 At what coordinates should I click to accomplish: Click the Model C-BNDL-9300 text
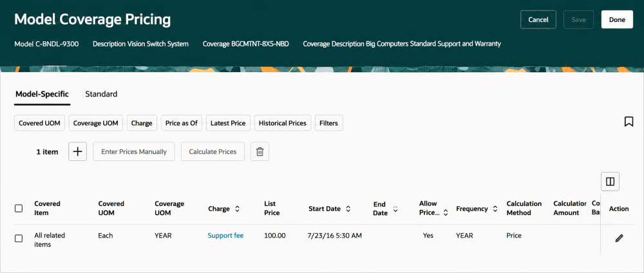(46, 44)
